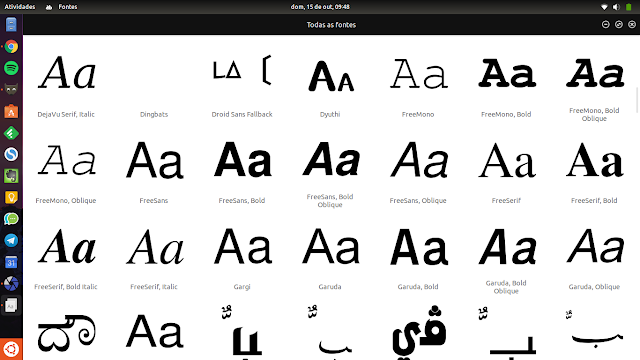
Task: Select the FreeSerif, Bold preview
Action: pos(595,160)
